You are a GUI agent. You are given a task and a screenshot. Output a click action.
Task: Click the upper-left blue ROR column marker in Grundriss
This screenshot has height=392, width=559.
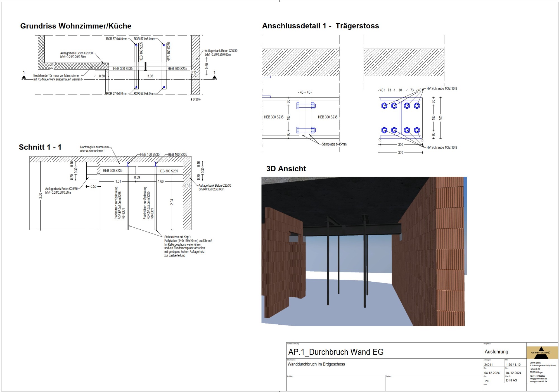pos(136,45)
